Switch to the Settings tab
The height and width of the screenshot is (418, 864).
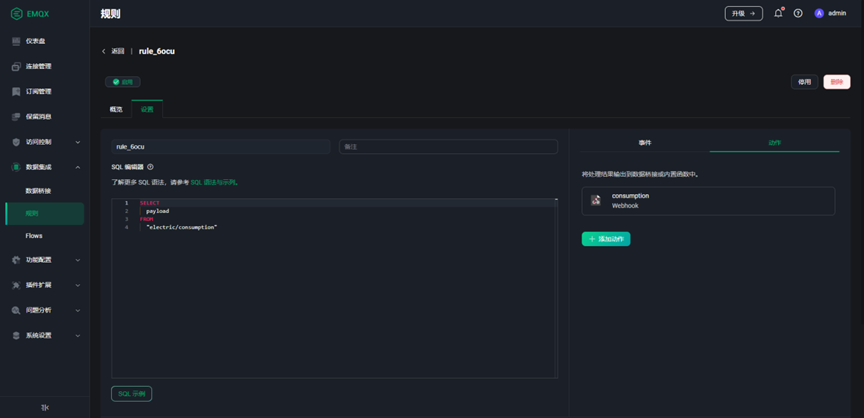[x=147, y=109]
